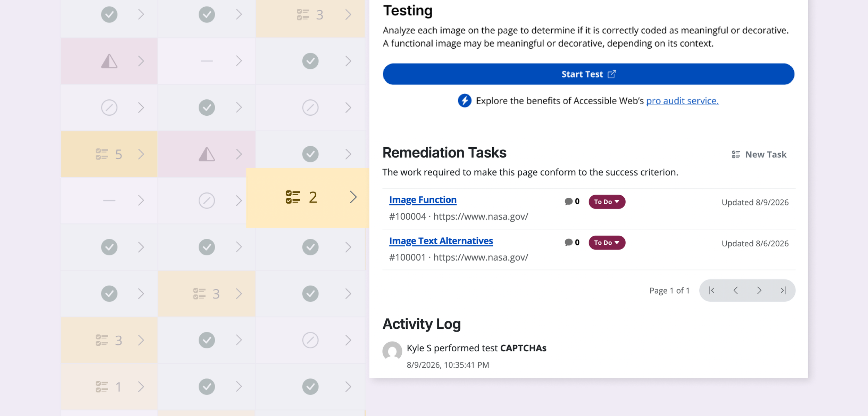
Task: Click the comment icon on Image Function row
Action: (568, 202)
